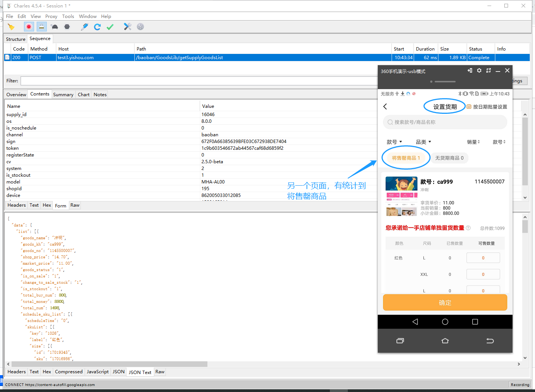Click the bottom bar house home icon
The width and height of the screenshot is (535, 392).
(x=445, y=341)
